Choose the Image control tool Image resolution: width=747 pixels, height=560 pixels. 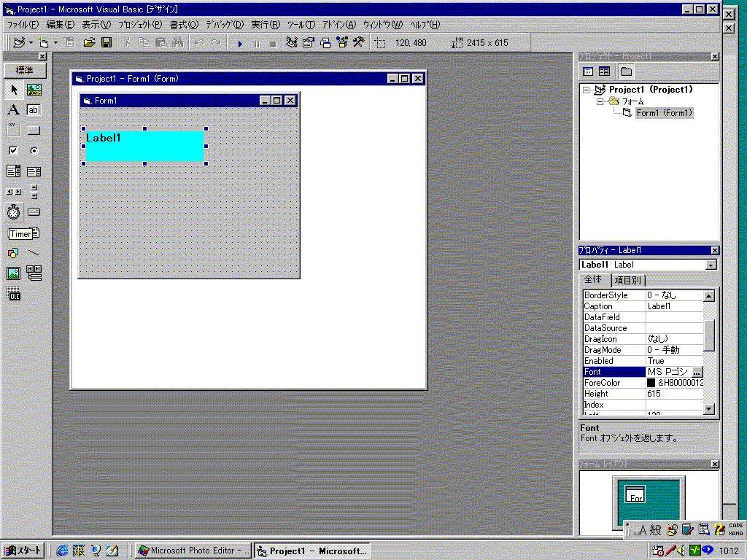pos(14,273)
